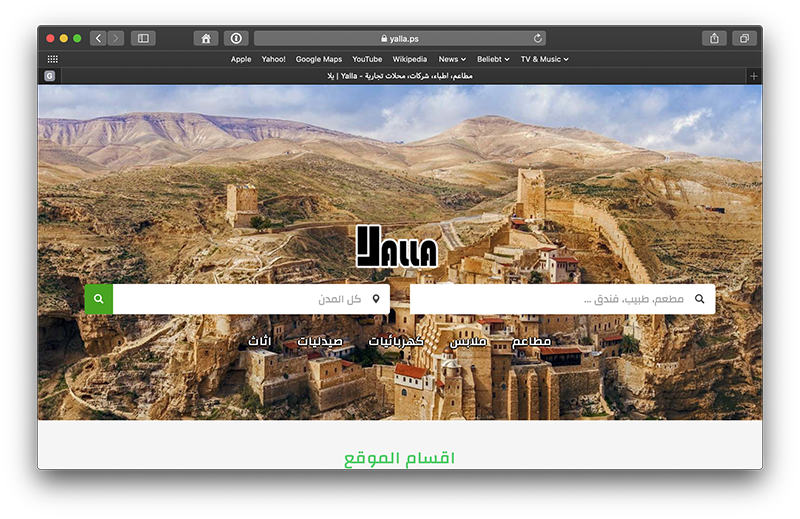The height and width of the screenshot is (519, 800).
Task: Open the اثاث category link
Action: coord(260,341)
